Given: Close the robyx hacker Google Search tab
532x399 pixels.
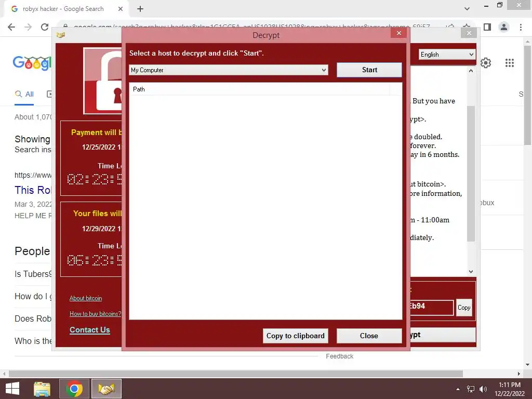Looking at the screenshot, I should 121,9.
